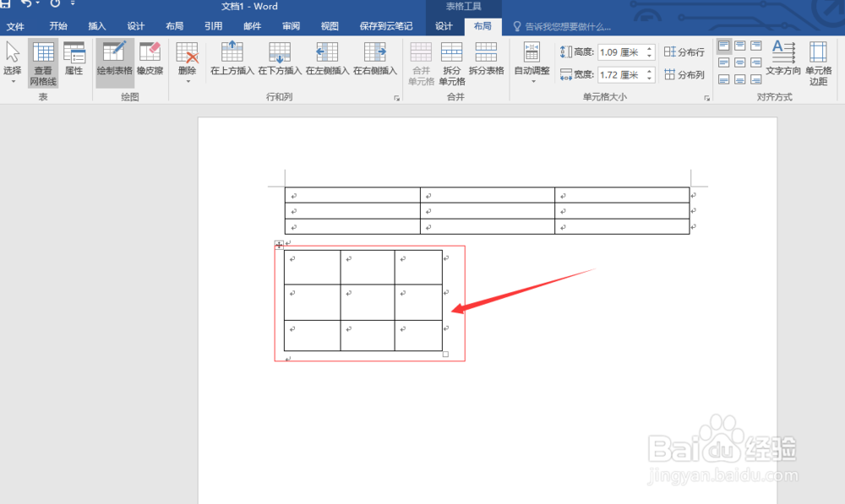845x504 pixels.
Task: Click Split Cells (拆分单元格)
Action: click(x=451, y=63)
